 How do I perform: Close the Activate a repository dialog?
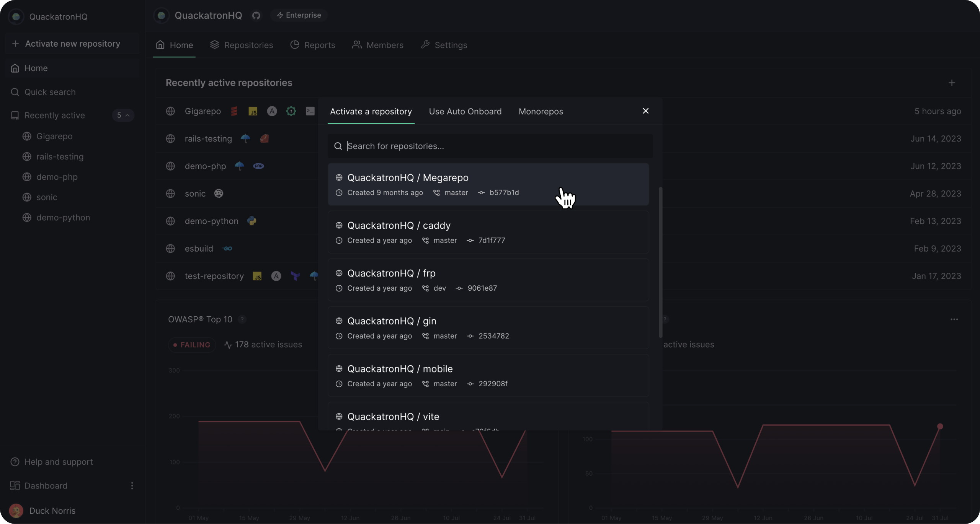[645, 111]
